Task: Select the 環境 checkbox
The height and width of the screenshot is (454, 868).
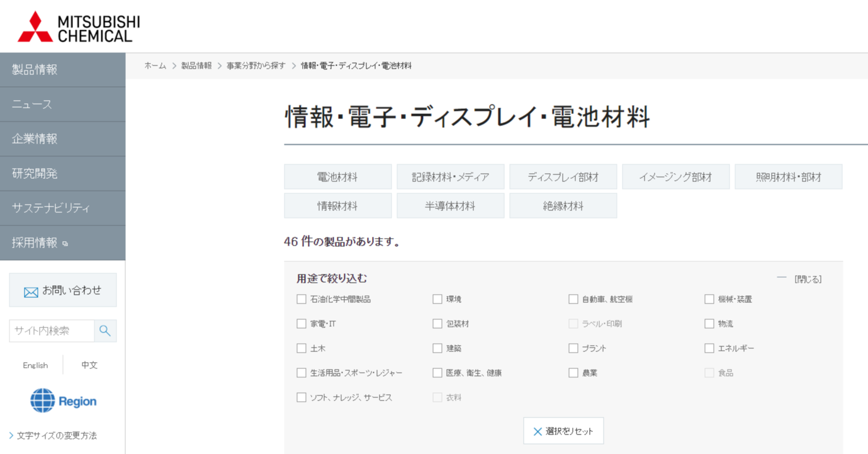Action: [437, 299]
